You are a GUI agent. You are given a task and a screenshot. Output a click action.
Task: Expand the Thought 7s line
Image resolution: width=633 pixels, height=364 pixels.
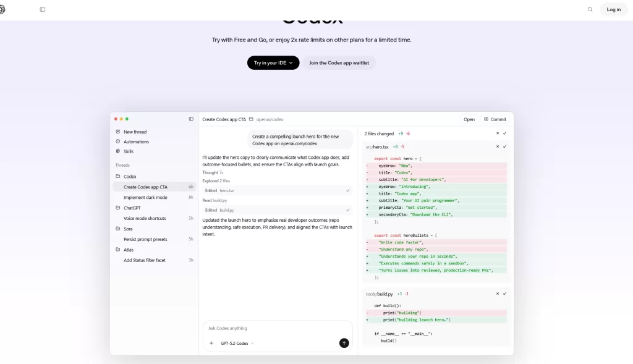click(213, 172)
